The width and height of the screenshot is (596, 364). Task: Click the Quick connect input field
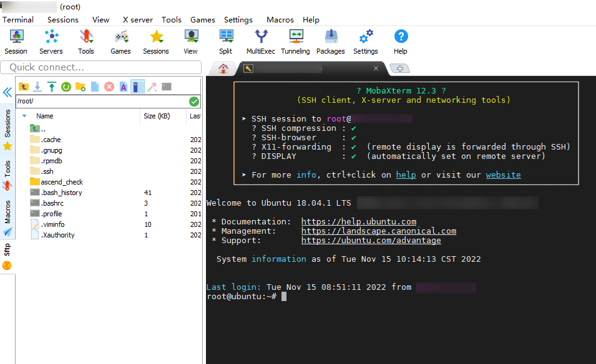pos(100,67)
